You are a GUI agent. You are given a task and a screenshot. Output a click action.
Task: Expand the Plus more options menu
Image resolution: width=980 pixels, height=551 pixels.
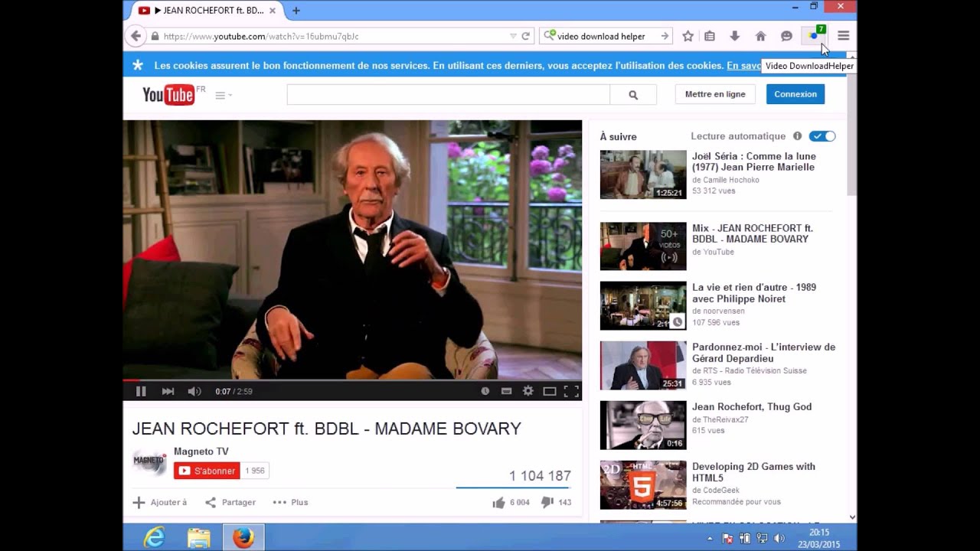[290, 502]
